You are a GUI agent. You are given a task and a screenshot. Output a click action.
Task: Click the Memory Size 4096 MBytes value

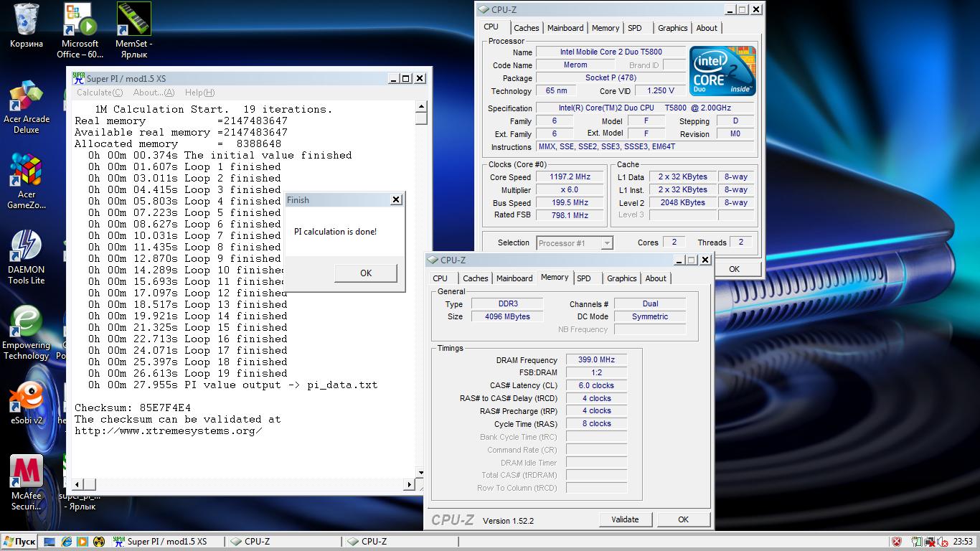pyautogui.click(x=508, y=316)
